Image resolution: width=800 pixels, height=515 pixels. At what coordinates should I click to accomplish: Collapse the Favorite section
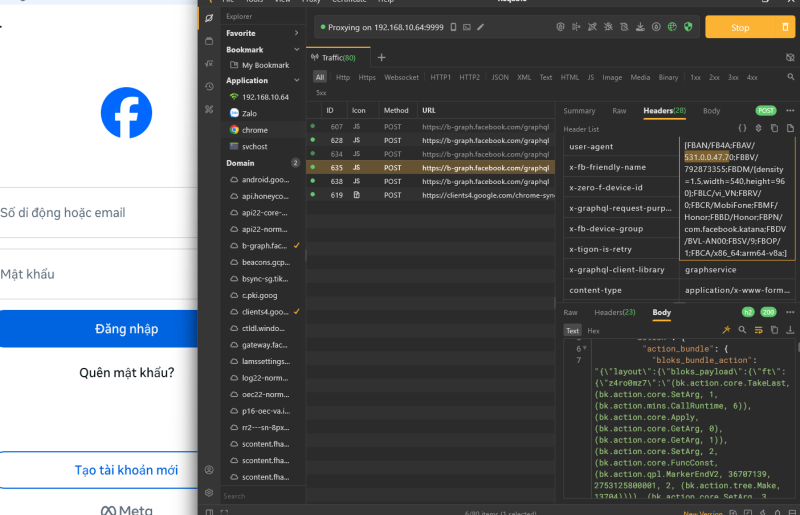(297, 33)
